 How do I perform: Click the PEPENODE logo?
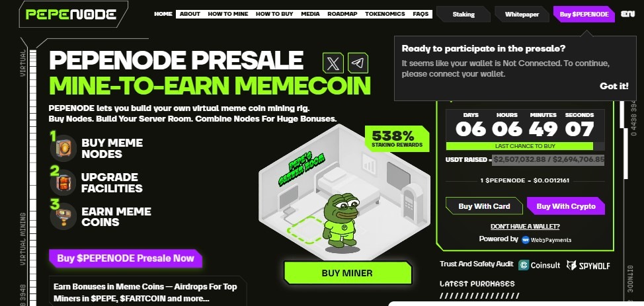tap(71, 15)
